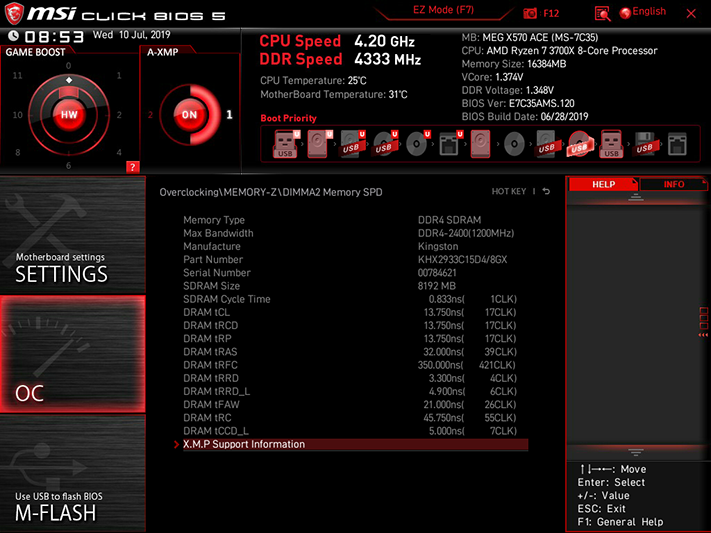711x533 pixels.
Task: Choose A-XMP profile 2
Action: [x=150, y=115]
